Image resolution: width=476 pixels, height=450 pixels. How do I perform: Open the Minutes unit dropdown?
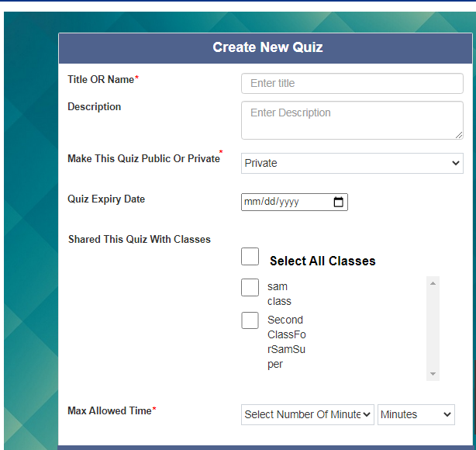[x=416, y=414]
